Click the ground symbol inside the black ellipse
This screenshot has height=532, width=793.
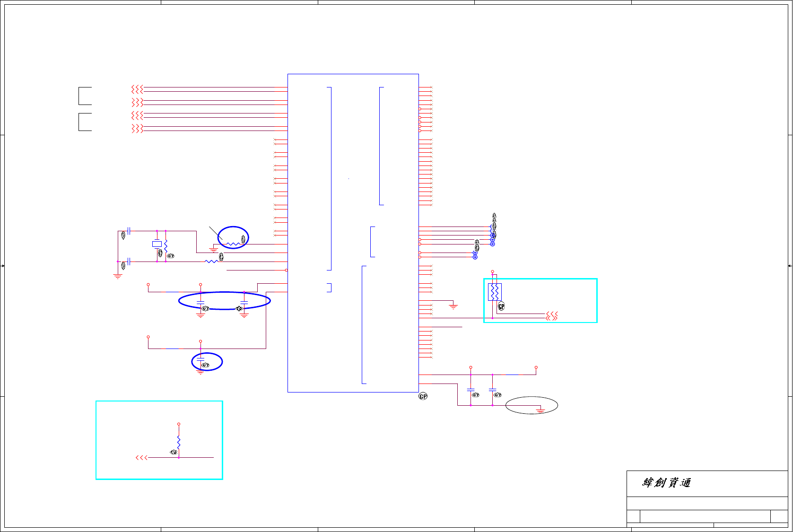click(x=540, y=410)
